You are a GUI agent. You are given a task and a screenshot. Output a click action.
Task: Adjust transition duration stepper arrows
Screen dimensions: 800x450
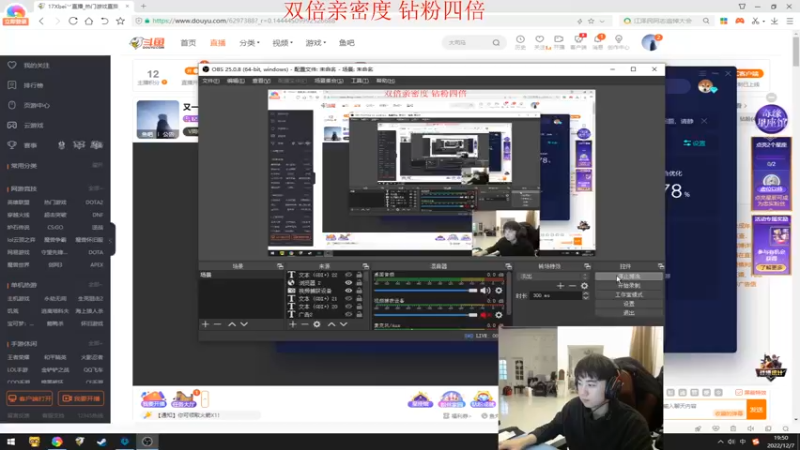pyautogui.click(x=586, y=295)
